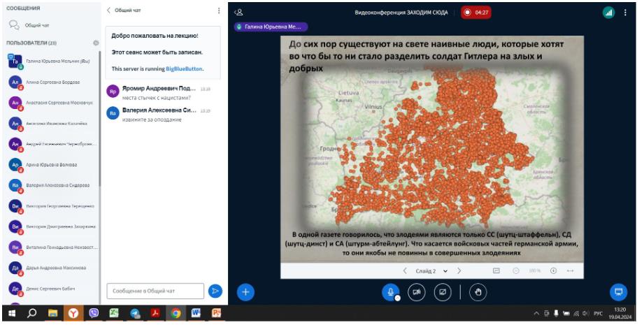Image resolution: width=644 pixels, height=325 pixels.
Task: Click Яромир Андреевич's message about нацистами
Action: click(x=156, y=98)
